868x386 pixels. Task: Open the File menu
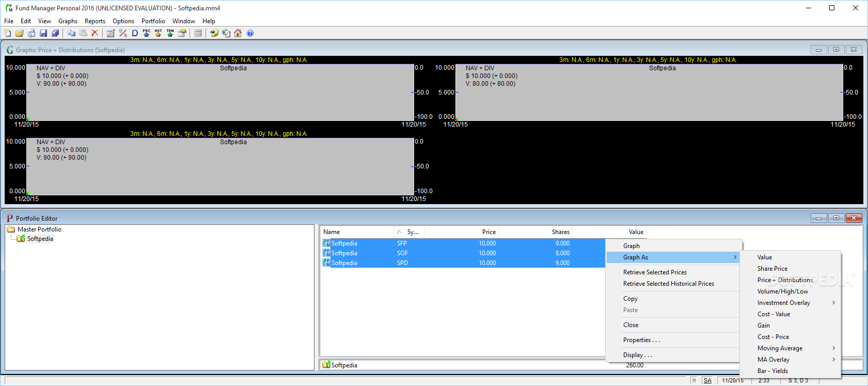pyautogui.click(x=9, y=21)
